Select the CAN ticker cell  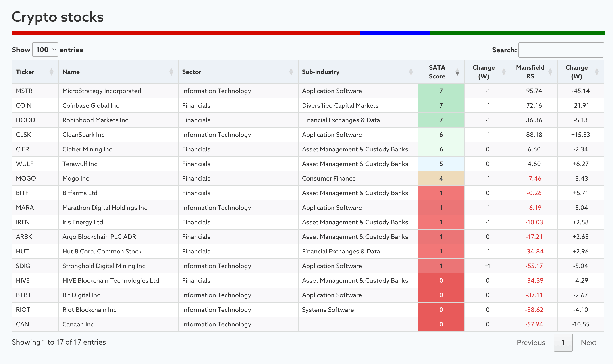point(35,324)
